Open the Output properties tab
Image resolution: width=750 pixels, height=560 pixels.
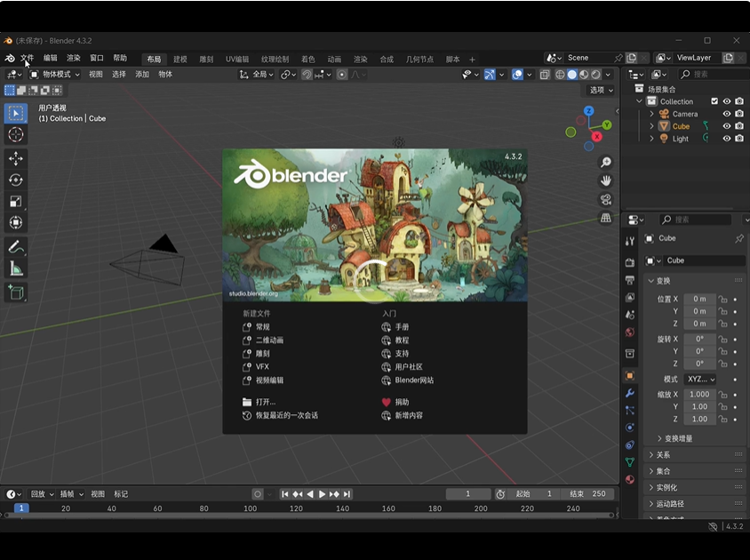click(630, 280)
